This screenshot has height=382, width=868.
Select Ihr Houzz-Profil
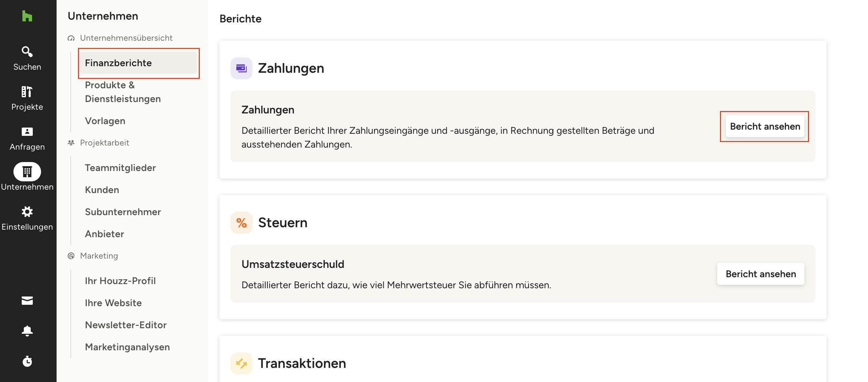(120, 281)
